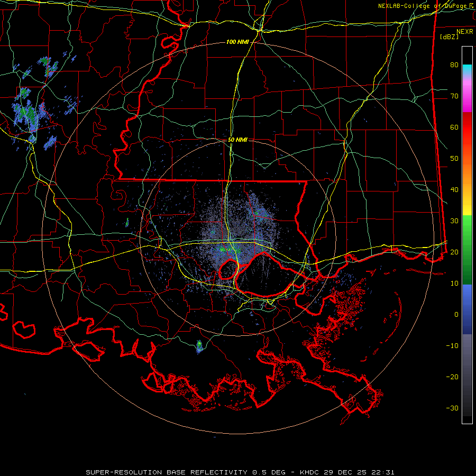
Task: Select the 100 NMI range ring label
Action: pyautogui.click(x=237, y=42)
